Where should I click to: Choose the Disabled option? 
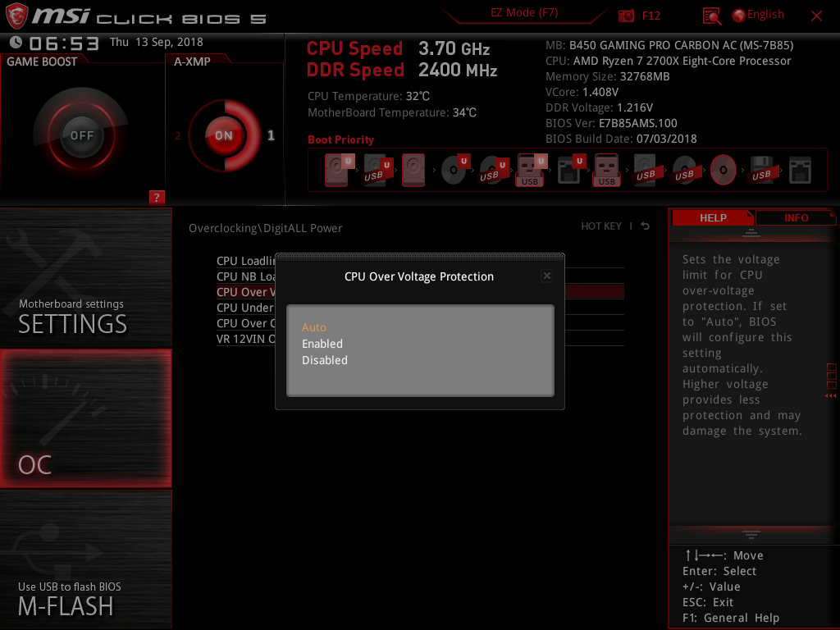[x=325, y=361]
